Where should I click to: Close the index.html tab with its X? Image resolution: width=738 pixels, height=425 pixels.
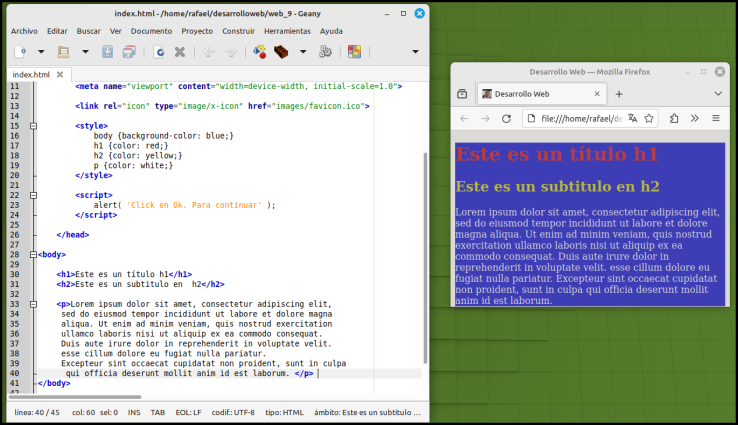[x=60, y=74]
